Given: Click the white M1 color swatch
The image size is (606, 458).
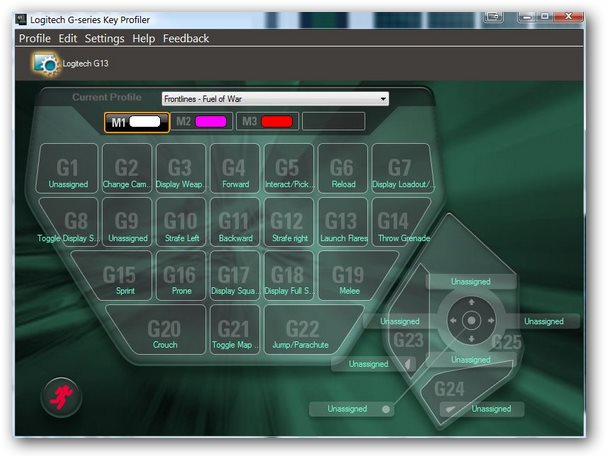Looking at the screenshot, I should pos(145,122).
